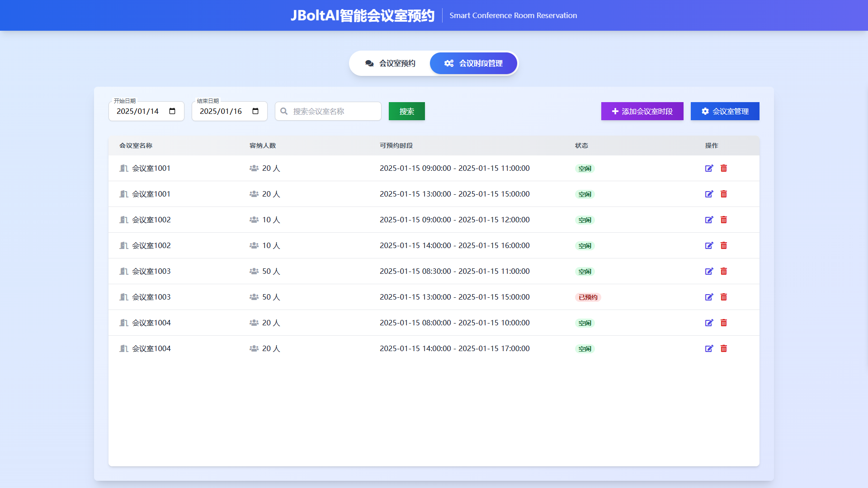Open 添加会议室时段 dialog
Screen dimensions: 868x488
pyautogui.click(x=642, y=111)
